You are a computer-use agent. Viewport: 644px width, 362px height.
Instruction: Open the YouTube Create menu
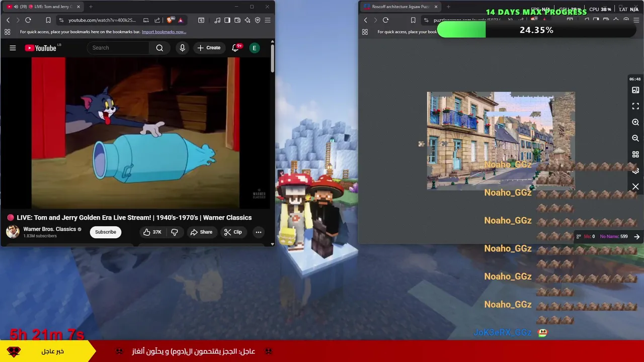point(209,48)
